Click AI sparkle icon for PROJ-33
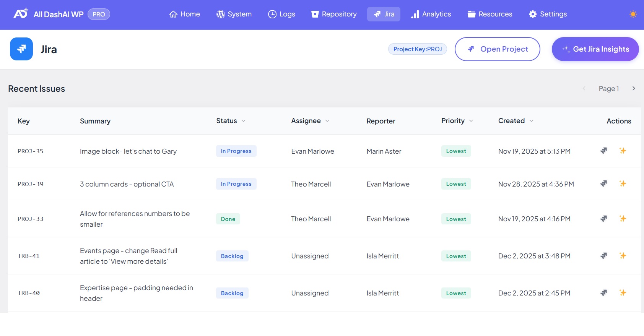Screen dimensions: 644x336 [623, 219]
